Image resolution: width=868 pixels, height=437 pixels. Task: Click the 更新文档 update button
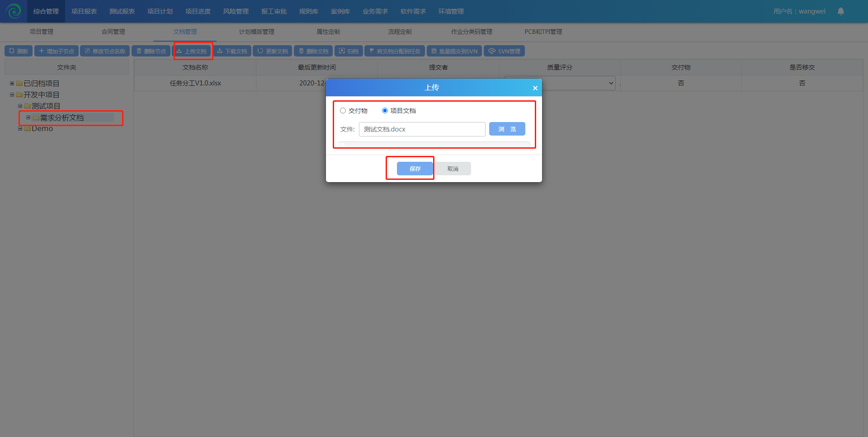(273, 51)
